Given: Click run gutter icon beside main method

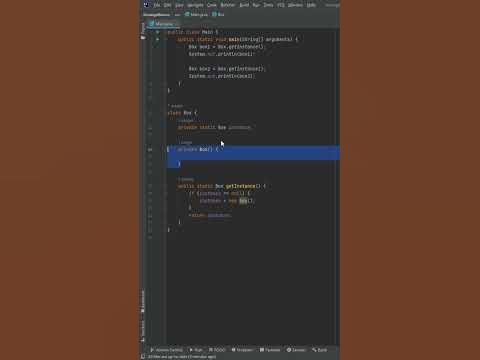Looking at the screenshot, I should coord(157,39).
